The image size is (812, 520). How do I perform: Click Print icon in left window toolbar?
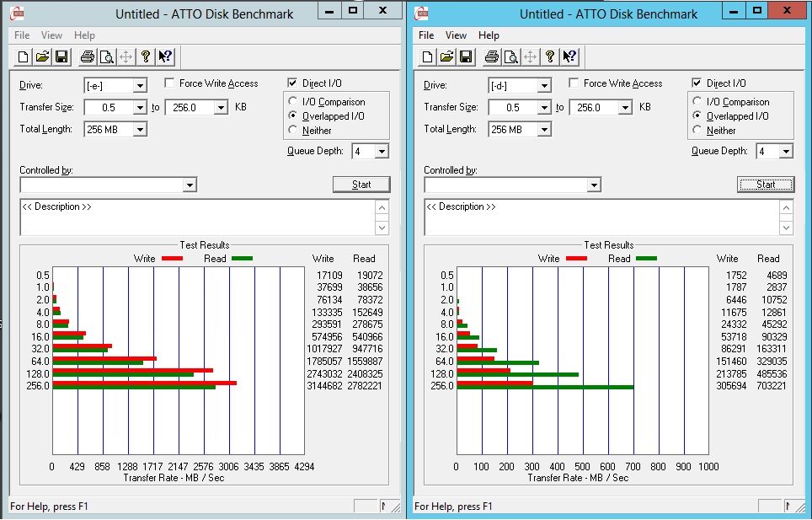(87, 56)
